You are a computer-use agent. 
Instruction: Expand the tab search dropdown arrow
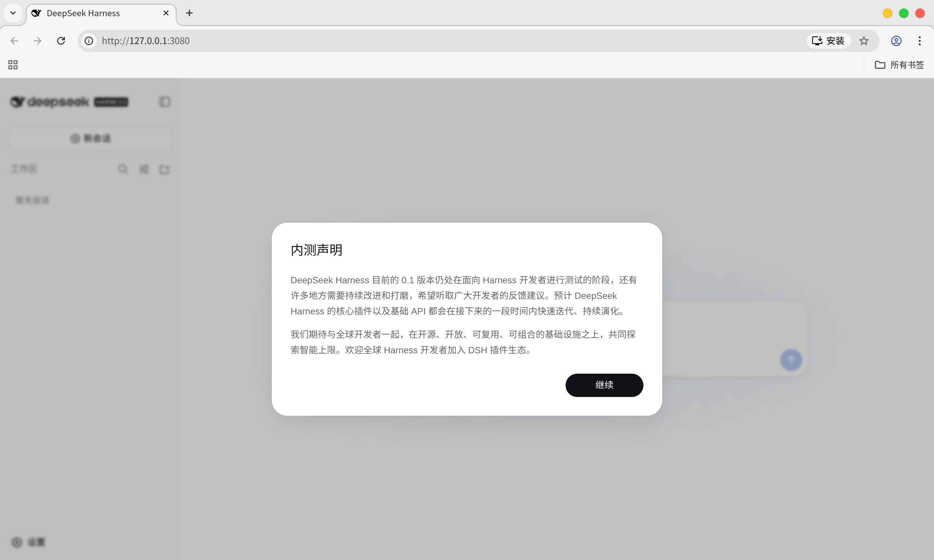[13, 13]
